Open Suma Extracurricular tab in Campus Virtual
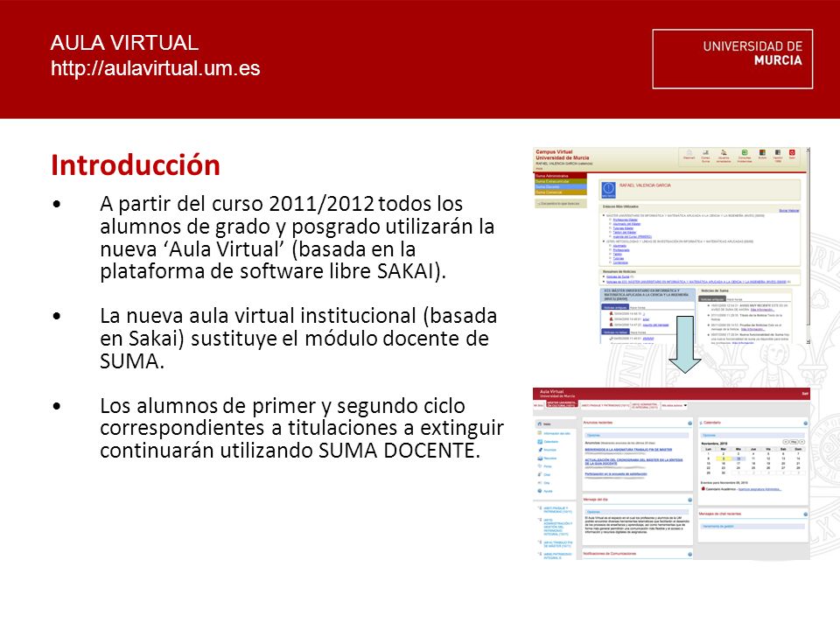This screenshot has height=630, width=840. (x=561, y=181)
